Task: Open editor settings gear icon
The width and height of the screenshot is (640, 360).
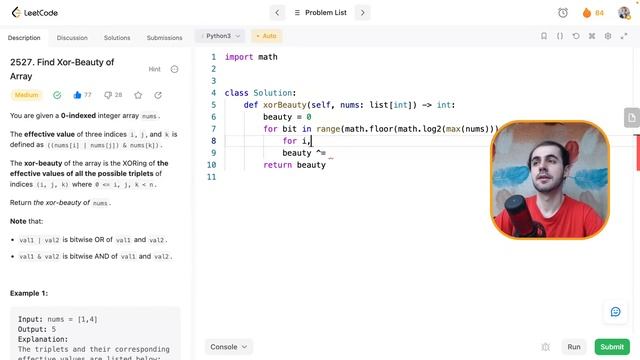Action: 608,36
